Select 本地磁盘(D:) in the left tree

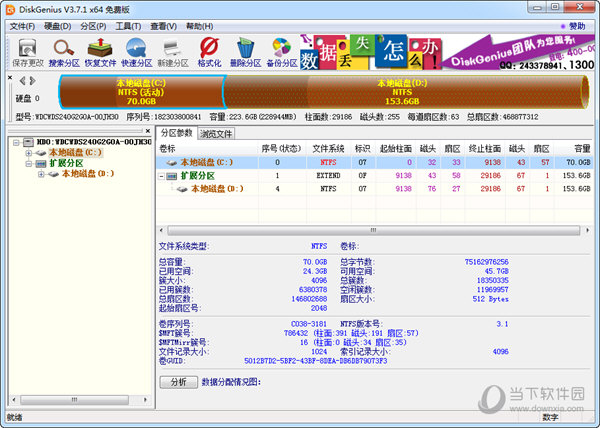tap(88, 174)
